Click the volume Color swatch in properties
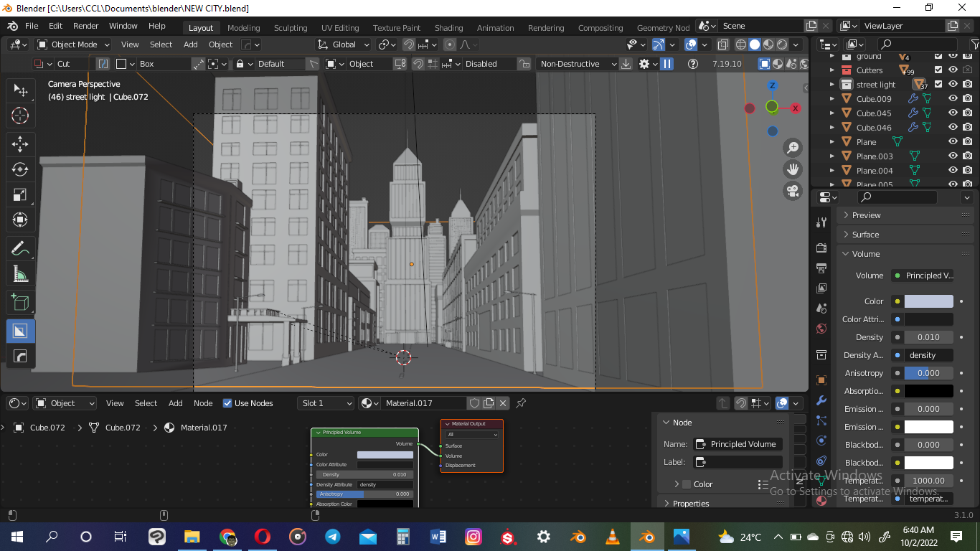The width and height of the screenshot is (980, 551). tap(929, 301)
